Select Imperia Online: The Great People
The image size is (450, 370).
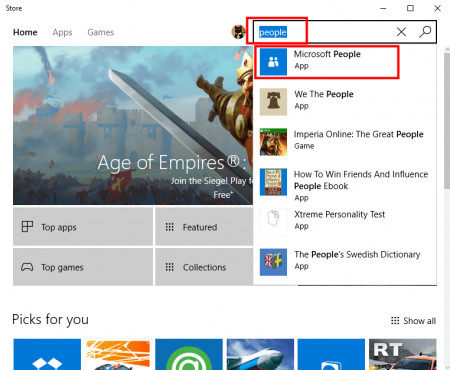click(x=359, y=134)
